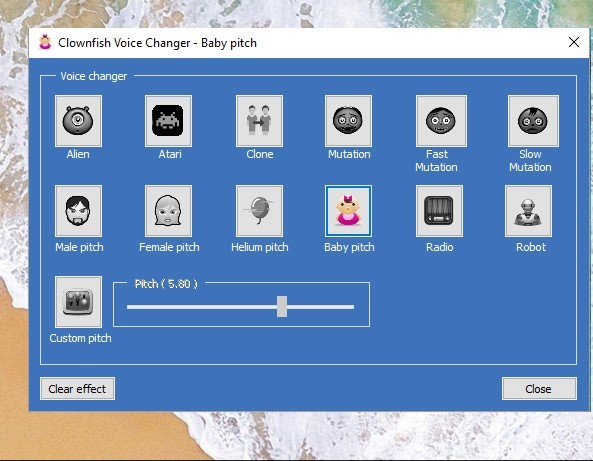Apply the Mutation voice effect

tap(348, 121)
